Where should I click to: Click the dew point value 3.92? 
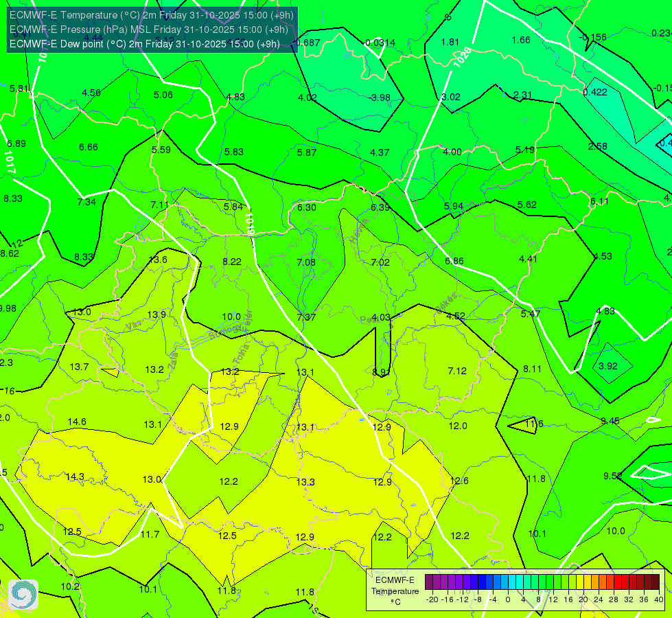point(608,366)
